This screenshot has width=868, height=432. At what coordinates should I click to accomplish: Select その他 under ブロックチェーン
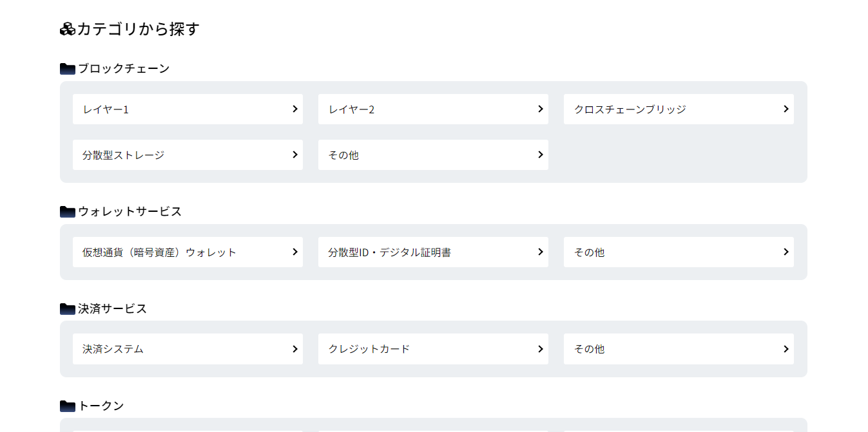coord(433,155)
